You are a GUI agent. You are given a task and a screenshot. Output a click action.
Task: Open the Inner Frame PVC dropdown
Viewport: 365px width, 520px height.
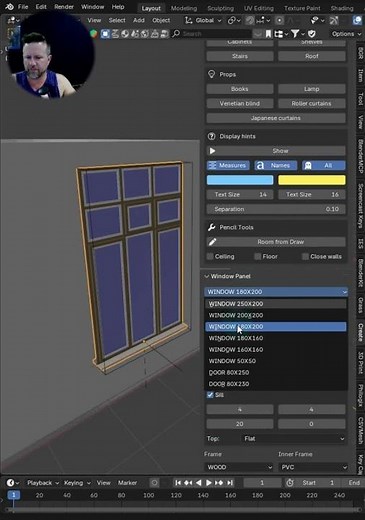pyautogui.click(x=313, y=467)
